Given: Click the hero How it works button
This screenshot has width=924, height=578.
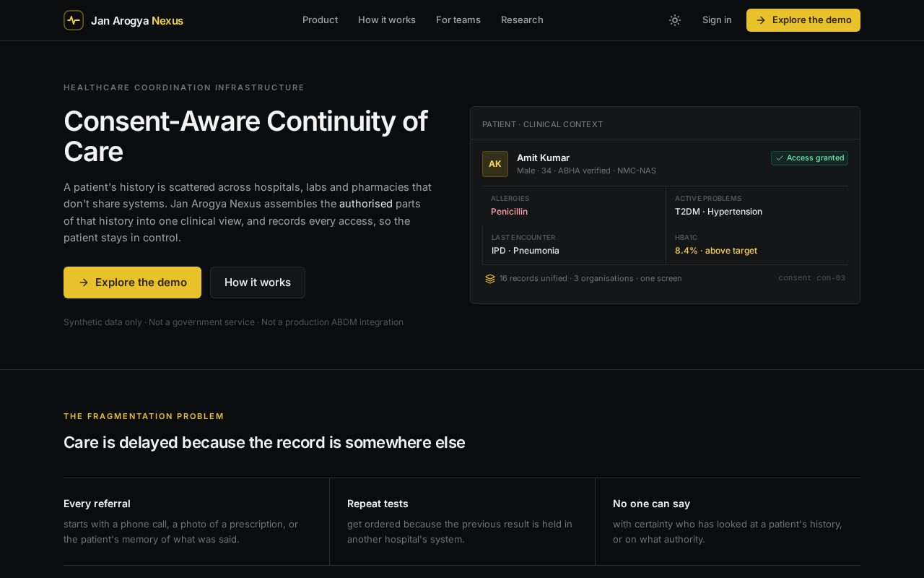Looking at the screenshot, I should [x=258, y=282].
